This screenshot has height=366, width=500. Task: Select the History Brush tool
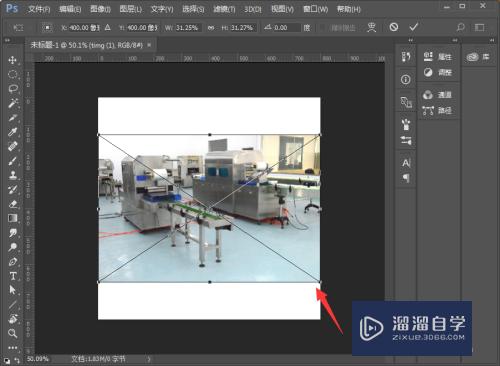(x=13, y=189)
